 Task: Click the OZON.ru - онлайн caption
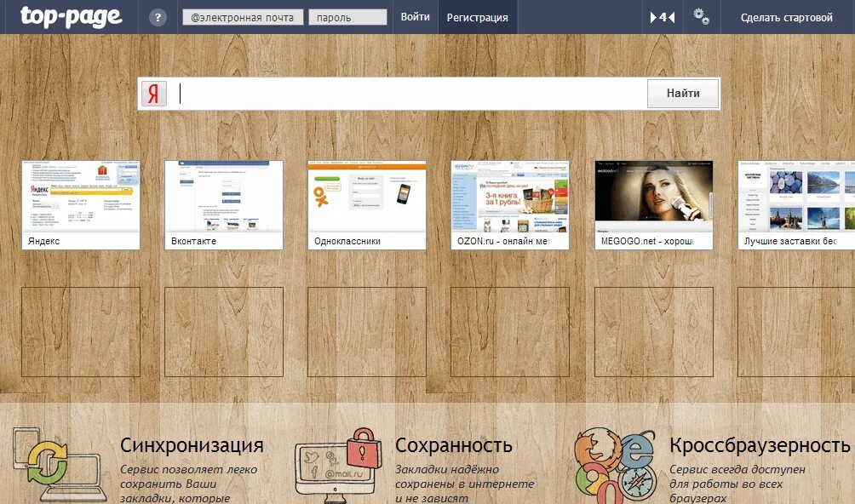[x=504, y=241]
